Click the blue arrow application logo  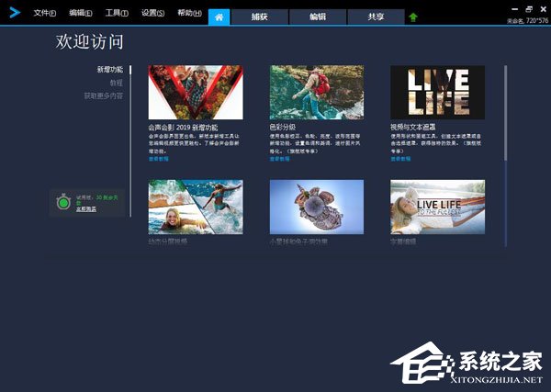click(x=15, y=13)
